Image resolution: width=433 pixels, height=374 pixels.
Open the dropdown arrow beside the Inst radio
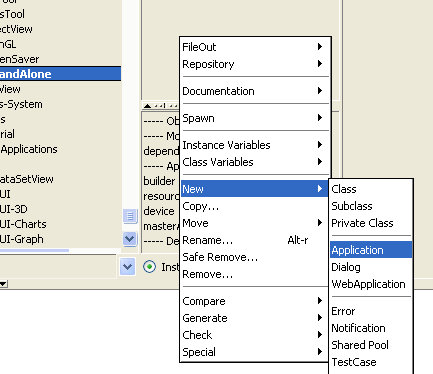127,267
